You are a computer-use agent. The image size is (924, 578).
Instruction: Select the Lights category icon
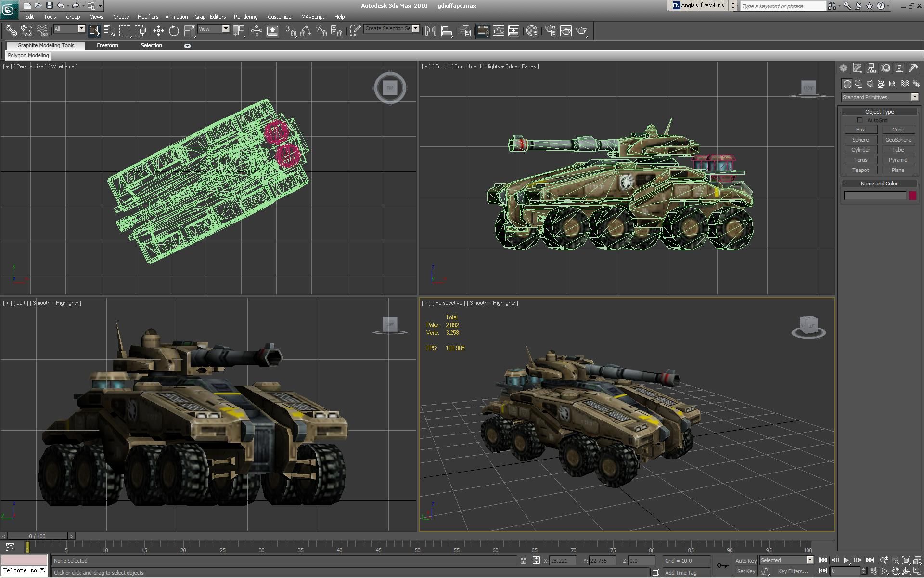coord(870,84)
